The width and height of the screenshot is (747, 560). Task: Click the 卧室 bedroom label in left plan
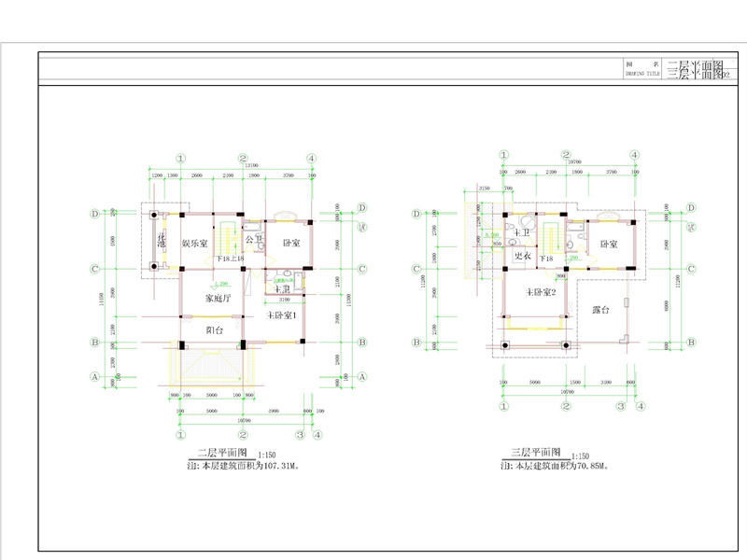pos(290,244)
